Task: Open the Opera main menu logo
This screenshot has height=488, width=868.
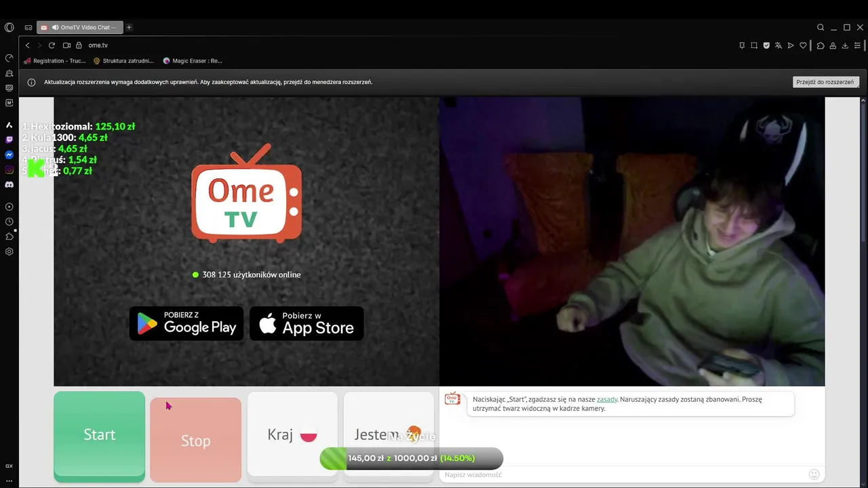Action: coord(9,28)
